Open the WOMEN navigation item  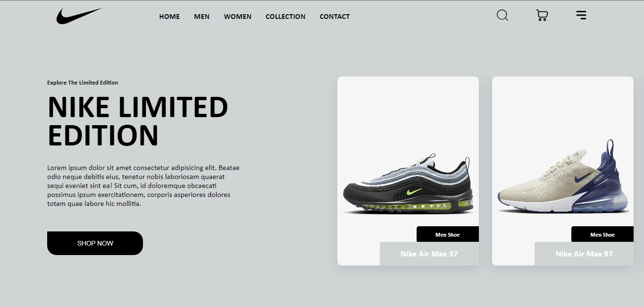pos(237,17)
